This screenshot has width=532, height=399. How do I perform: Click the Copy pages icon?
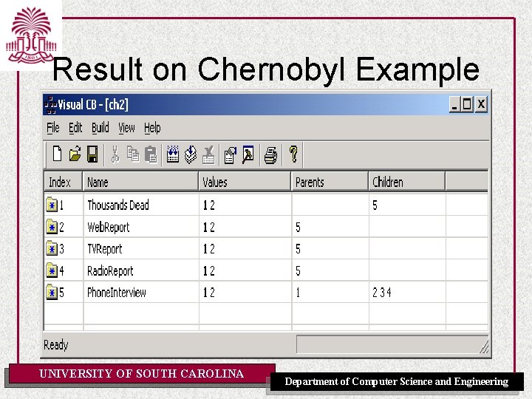coord(133,154)
